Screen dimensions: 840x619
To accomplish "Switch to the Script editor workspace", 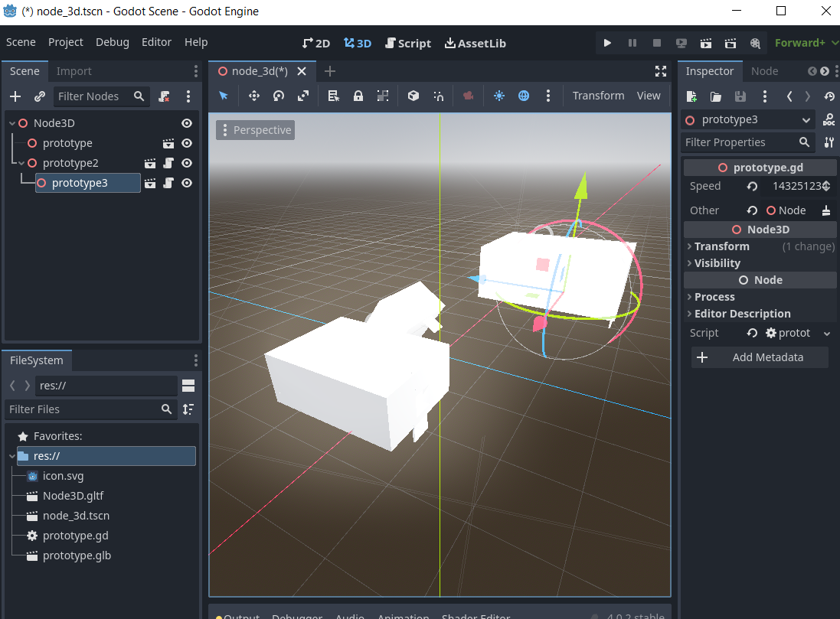I will [408, 43].
